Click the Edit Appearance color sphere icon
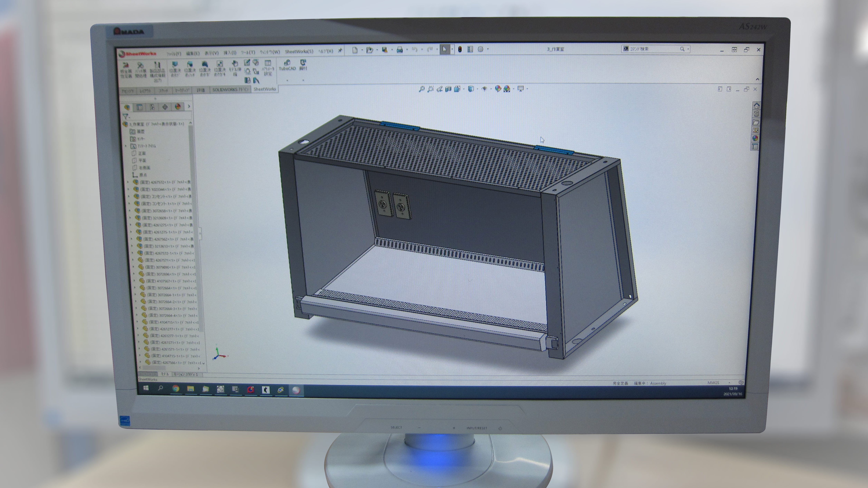 click(498, 89)
